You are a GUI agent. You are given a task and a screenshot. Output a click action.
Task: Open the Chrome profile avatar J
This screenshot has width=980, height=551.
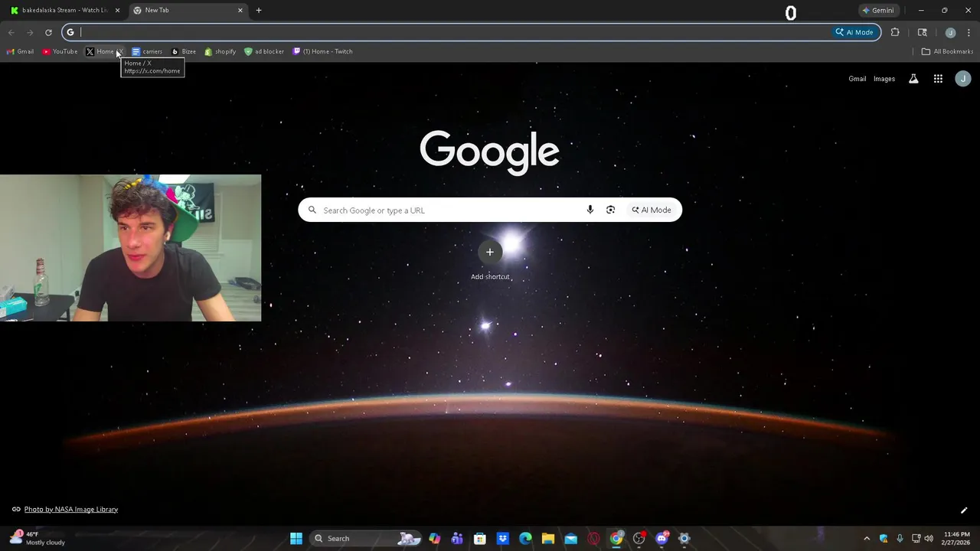(x=950, y=32)
